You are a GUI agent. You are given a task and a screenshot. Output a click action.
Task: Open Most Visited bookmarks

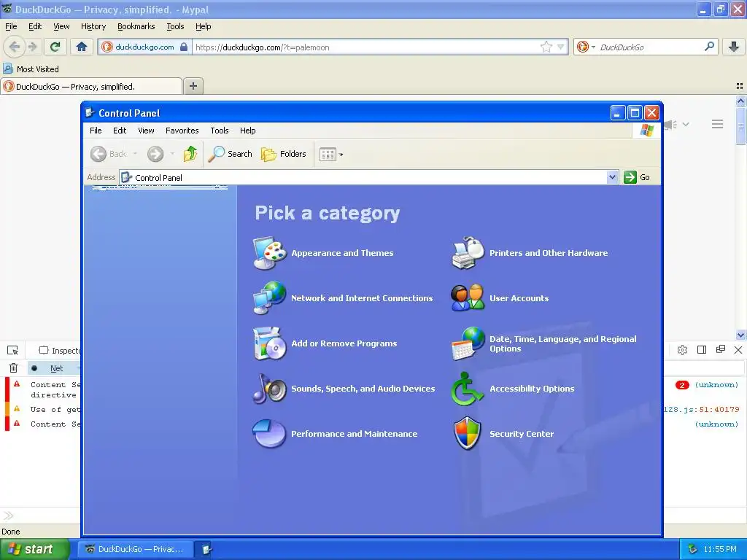click(31, 69)
